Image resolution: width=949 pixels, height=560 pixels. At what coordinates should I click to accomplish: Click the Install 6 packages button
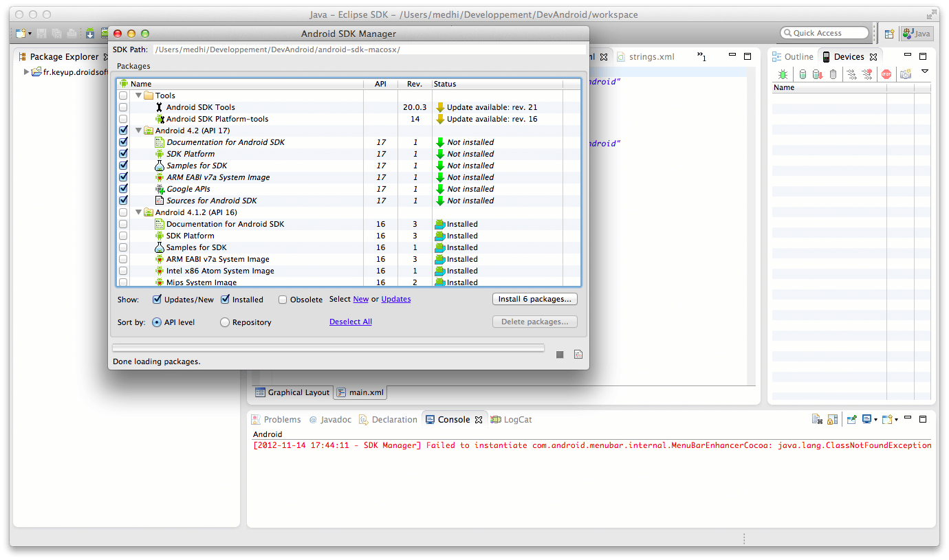point(534,300)
